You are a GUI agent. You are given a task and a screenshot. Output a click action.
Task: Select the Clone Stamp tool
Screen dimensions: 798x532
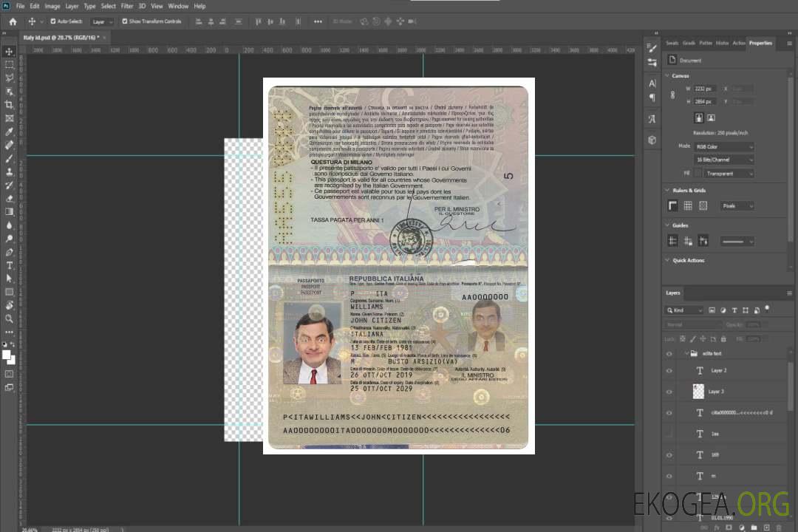9,172
